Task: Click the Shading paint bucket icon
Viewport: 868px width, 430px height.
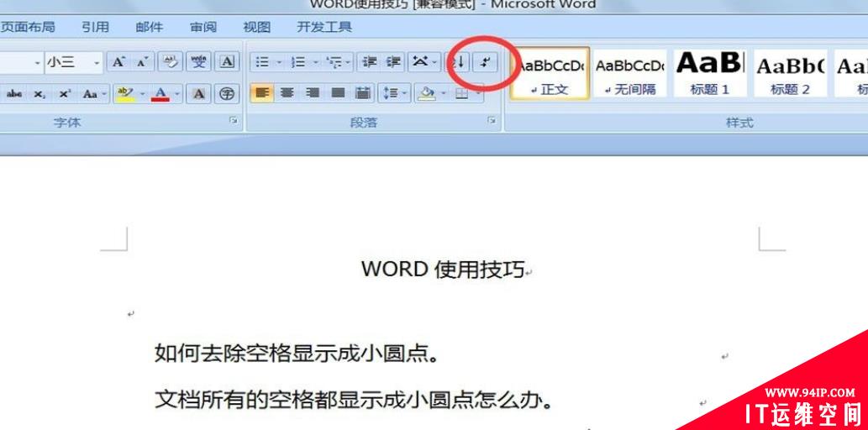Action: point(426,93)
